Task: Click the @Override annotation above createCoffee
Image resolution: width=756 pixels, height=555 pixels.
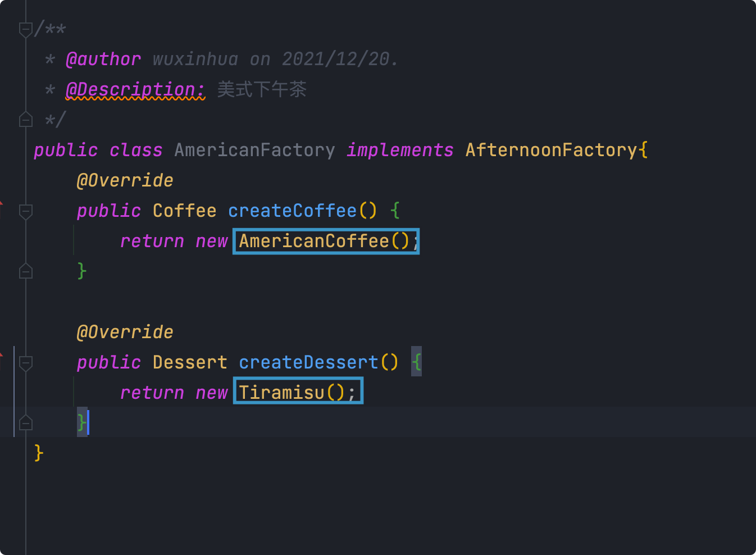Action: pos(125,180)
